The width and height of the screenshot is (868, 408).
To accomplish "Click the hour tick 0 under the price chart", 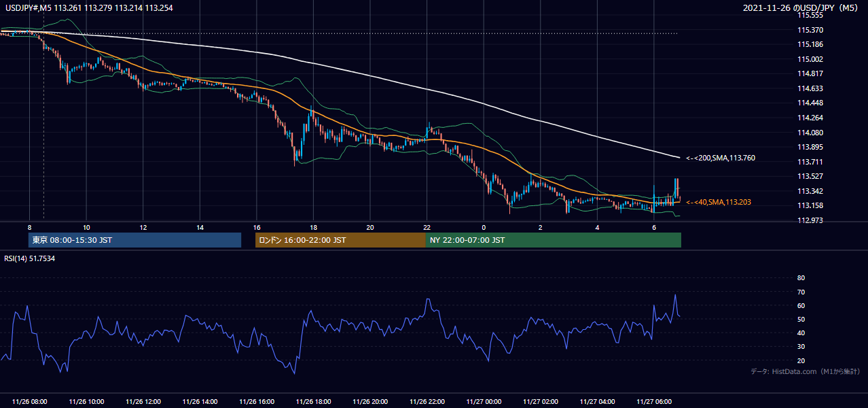I will (x=484, y=227).
